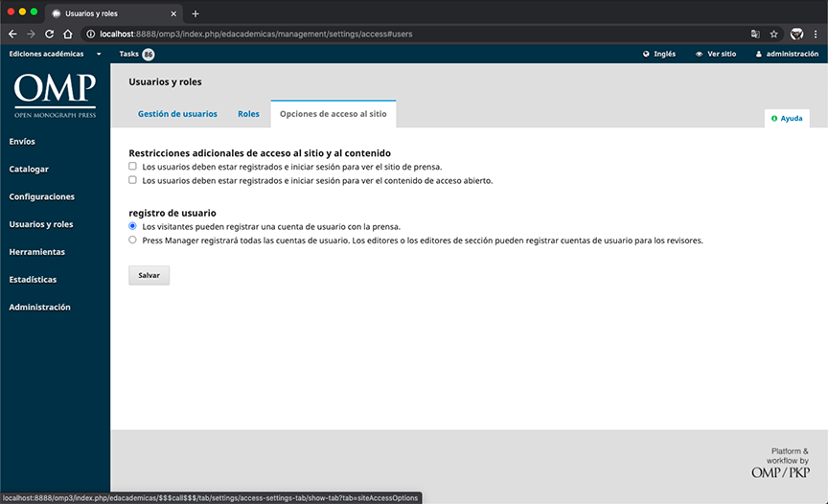Select visitors can register a user account option
The height and width of the screenshot is (504, 828).
(x=133, y=226)
